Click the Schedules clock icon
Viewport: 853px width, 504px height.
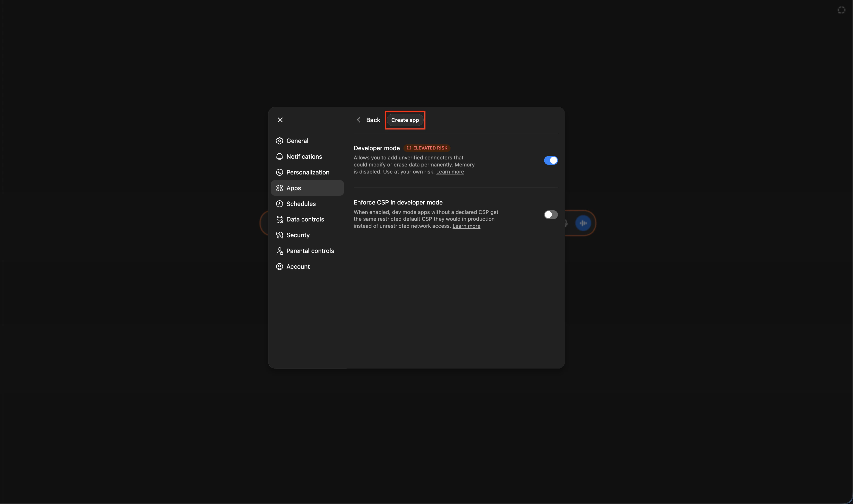279,204
